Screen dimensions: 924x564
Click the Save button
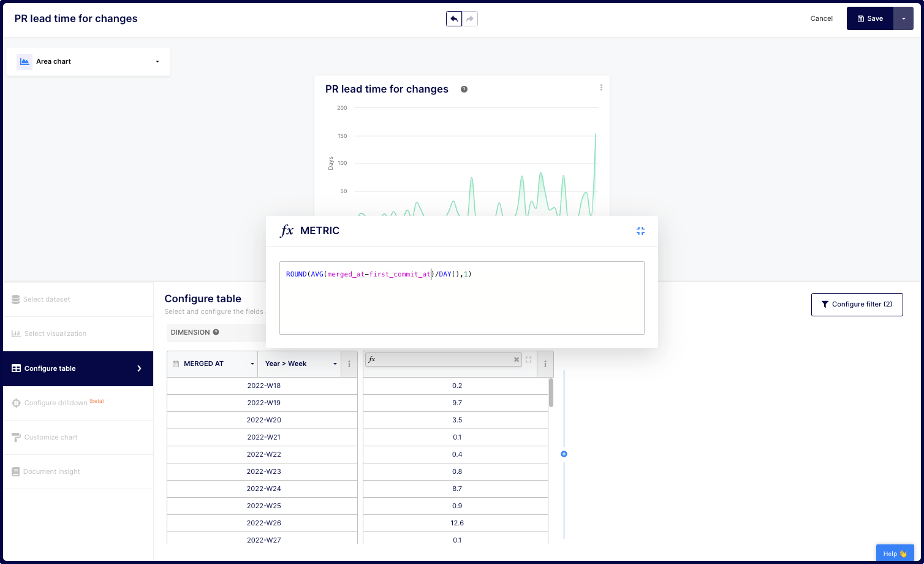(x=869, y=19)
